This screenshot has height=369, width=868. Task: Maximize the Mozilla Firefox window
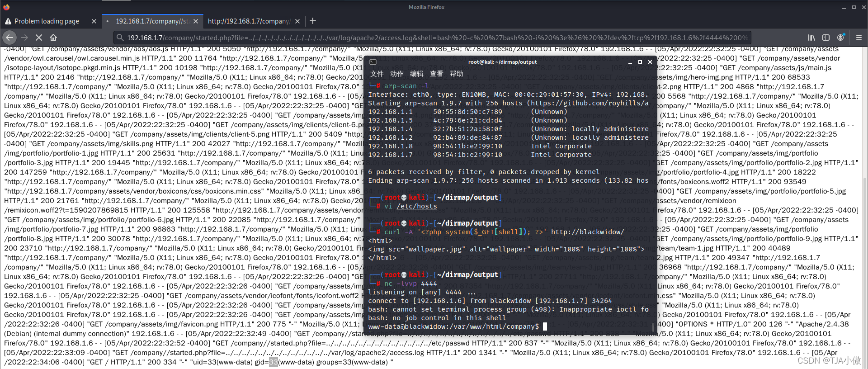(854, 7)
